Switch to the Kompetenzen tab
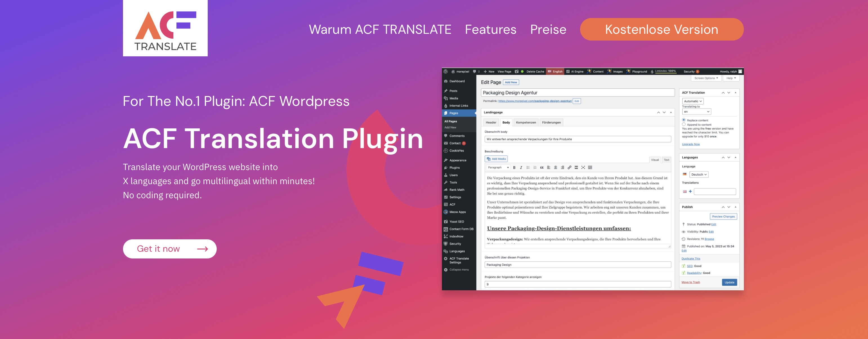The width and height of the screenshot is (868, 339). coord(526,122)
